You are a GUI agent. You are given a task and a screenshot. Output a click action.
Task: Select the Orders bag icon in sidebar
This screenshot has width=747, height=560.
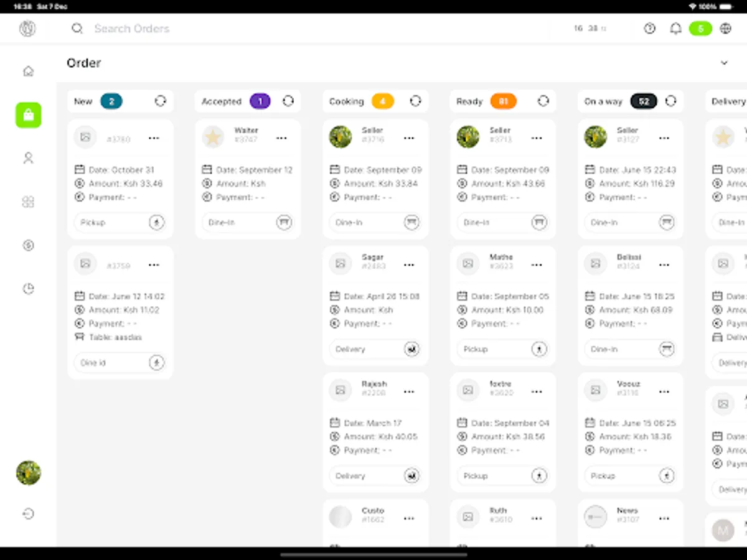click(x=28, y=115)
